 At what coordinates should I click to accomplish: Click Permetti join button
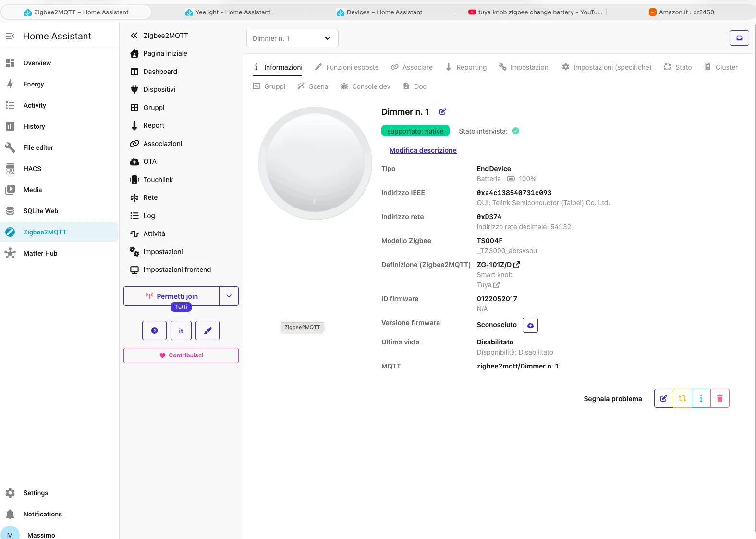pyautogui.click(x=172, y=296)
